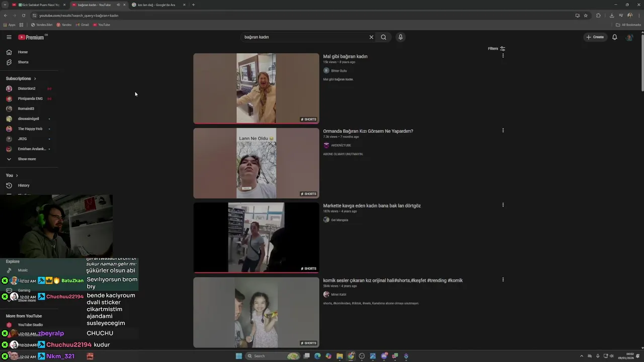This screenshot has height=362, width=644.
Task: Open the YouTube hamburger guide menu
Action: (9, 37)
